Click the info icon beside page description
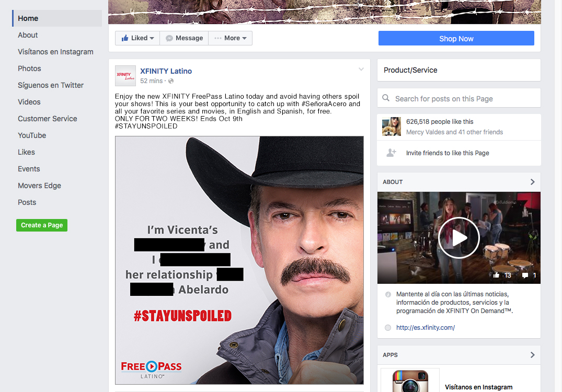The image size is (562, 392). [388, 295]
